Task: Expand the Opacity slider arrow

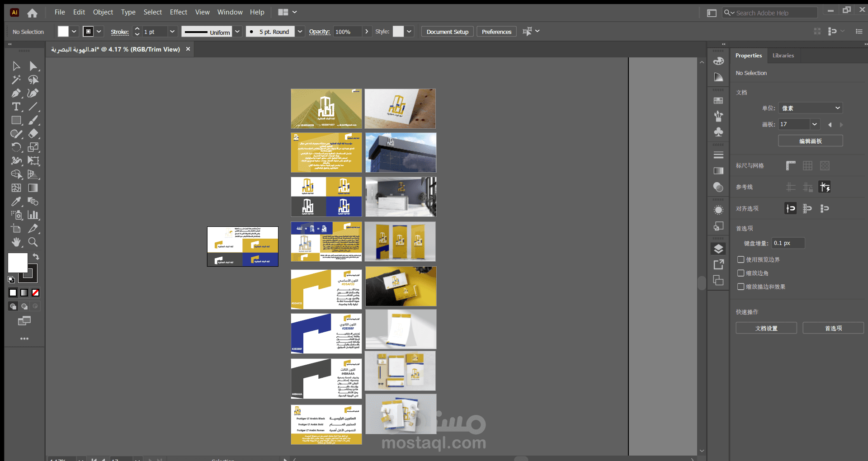Action: click(x=367, y=32)
